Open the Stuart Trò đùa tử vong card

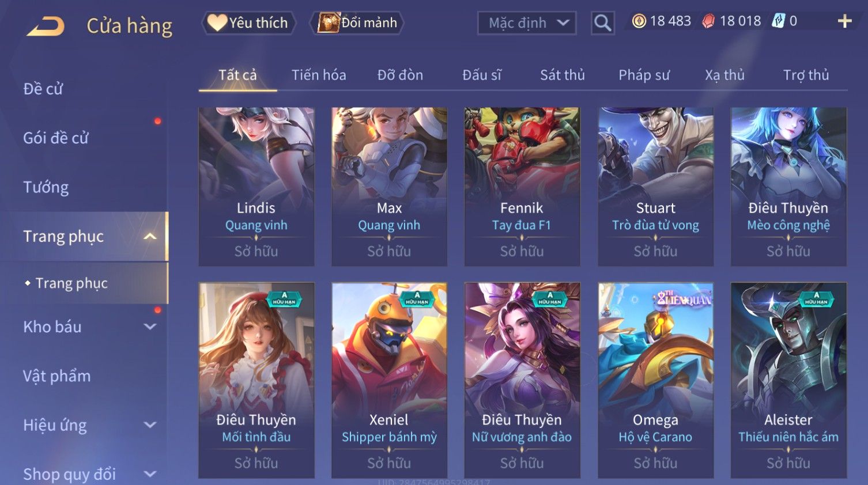655,186
